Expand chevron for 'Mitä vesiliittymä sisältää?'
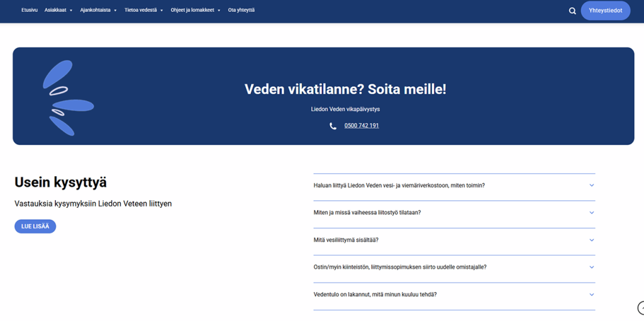This screenshot has height=321, width=644. (x=591, y=240)
